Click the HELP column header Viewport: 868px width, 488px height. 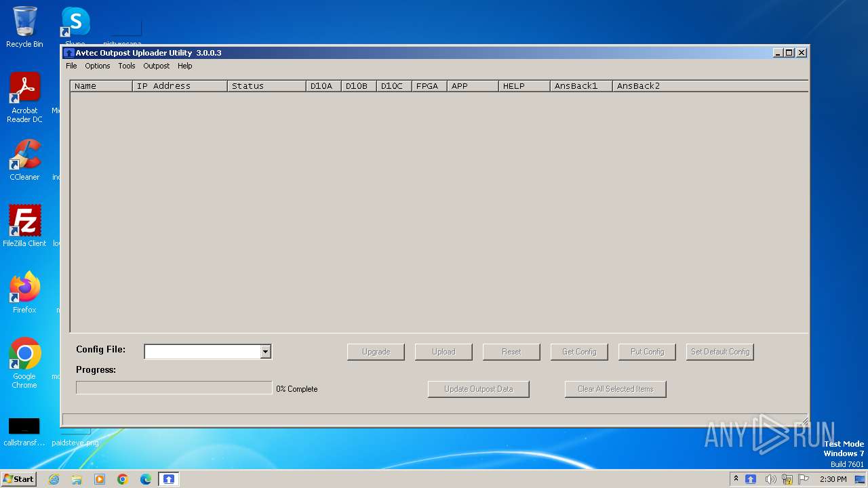tap(524, 86)
